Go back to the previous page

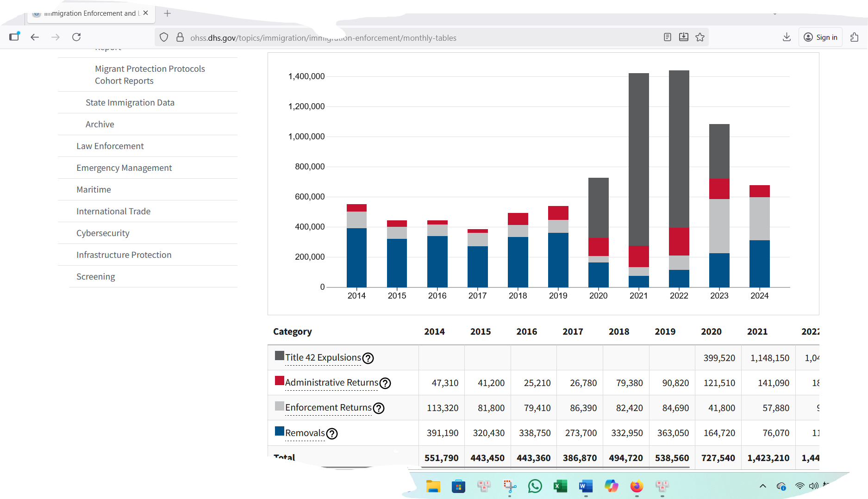(35, 37)
